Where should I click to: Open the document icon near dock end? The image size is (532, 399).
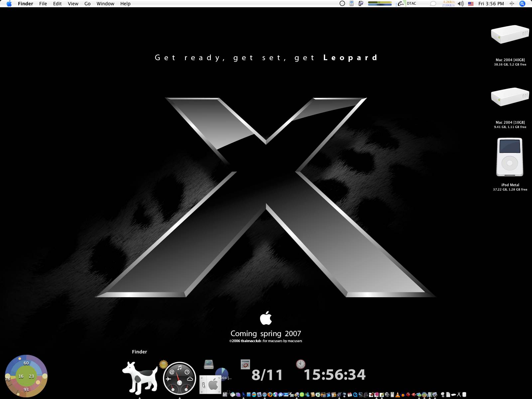pyautogui.click(x=448, y=394)
